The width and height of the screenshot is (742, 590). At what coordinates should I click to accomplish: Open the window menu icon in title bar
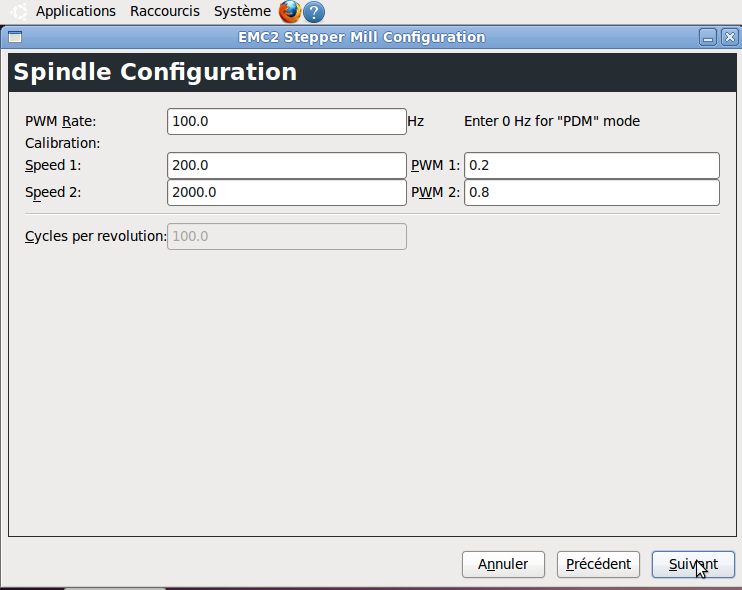click(15, 37)
